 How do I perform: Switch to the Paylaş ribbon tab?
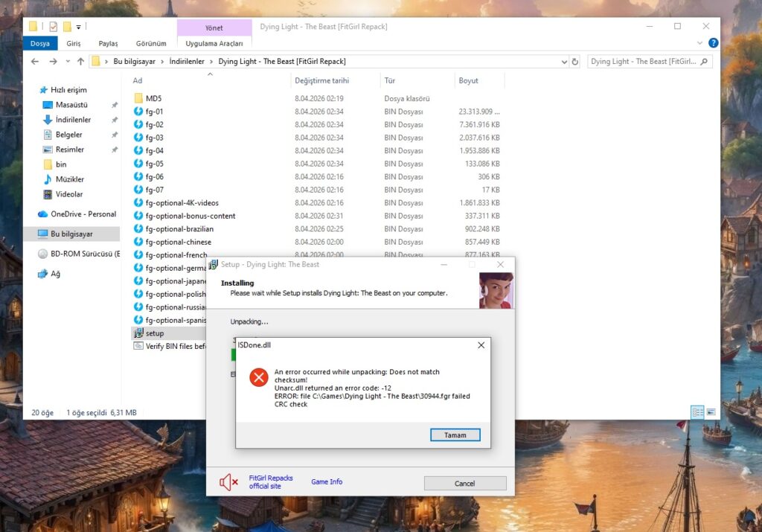pos(108,43)
